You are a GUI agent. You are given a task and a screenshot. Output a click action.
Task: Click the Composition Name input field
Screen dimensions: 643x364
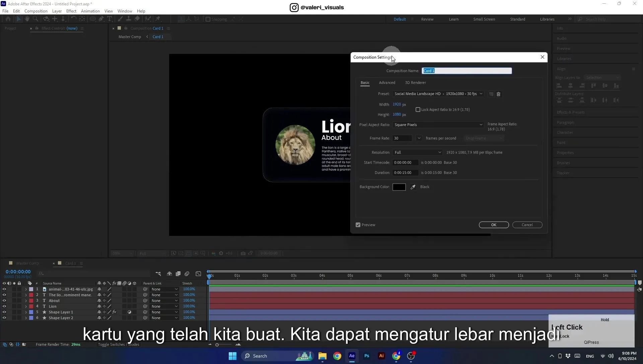tap(467, 71)
